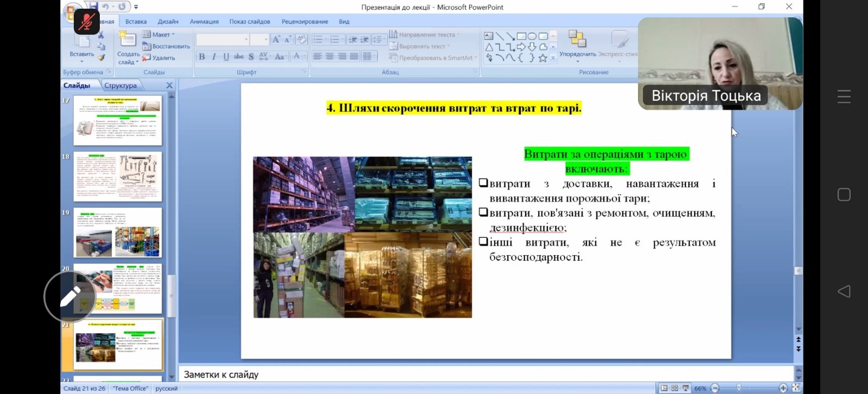868x394 pixels.
Task: Click the zoom in plus button
Action: (783, 388)
